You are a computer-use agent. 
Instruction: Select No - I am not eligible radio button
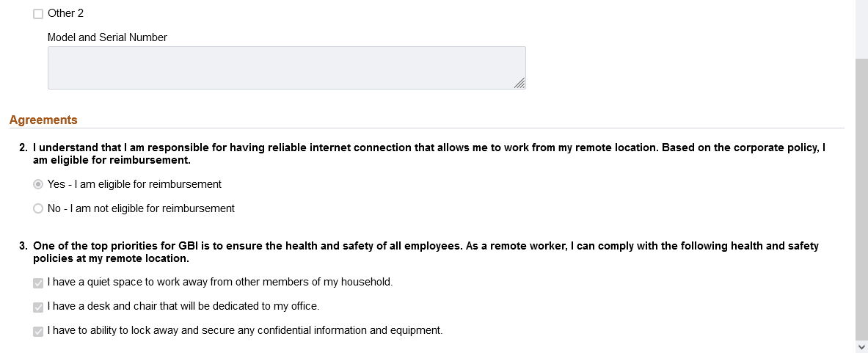(x=38, y=208)
